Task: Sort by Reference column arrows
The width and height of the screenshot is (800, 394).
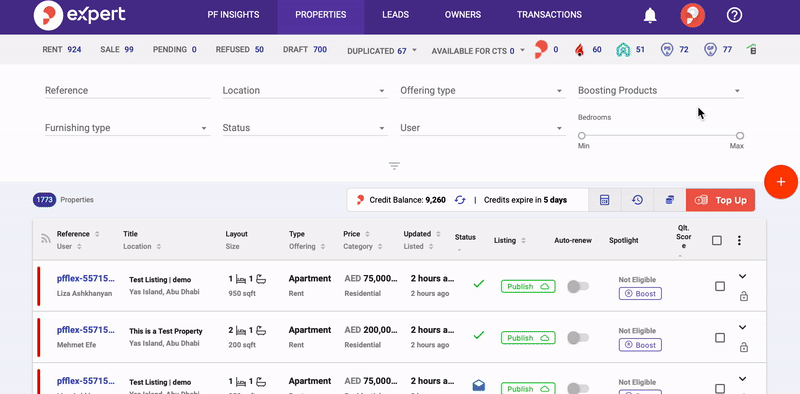Action: 97,234
